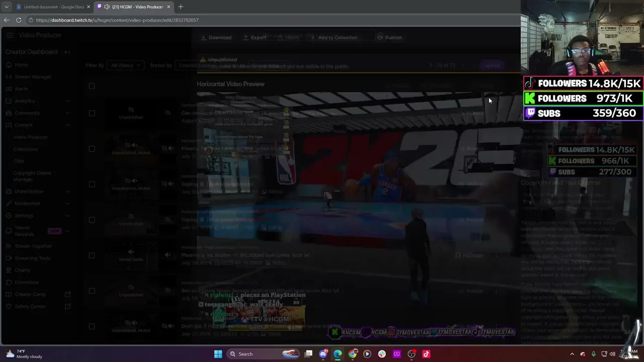Open the weather widget showing 74°F
This screenshot has height=362, width=644.
pyautogui.click(x=24, y=354)
